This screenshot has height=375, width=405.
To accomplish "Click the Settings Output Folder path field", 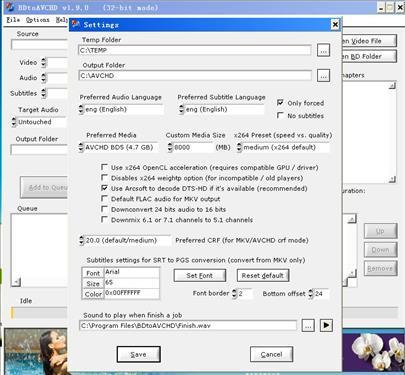I will coord(195,76).
